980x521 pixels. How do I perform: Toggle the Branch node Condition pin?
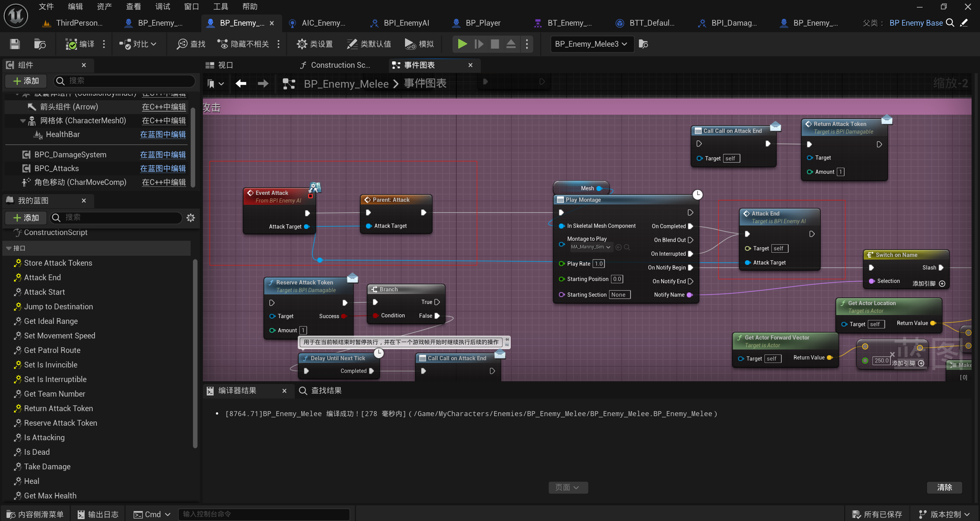(376, 316)
